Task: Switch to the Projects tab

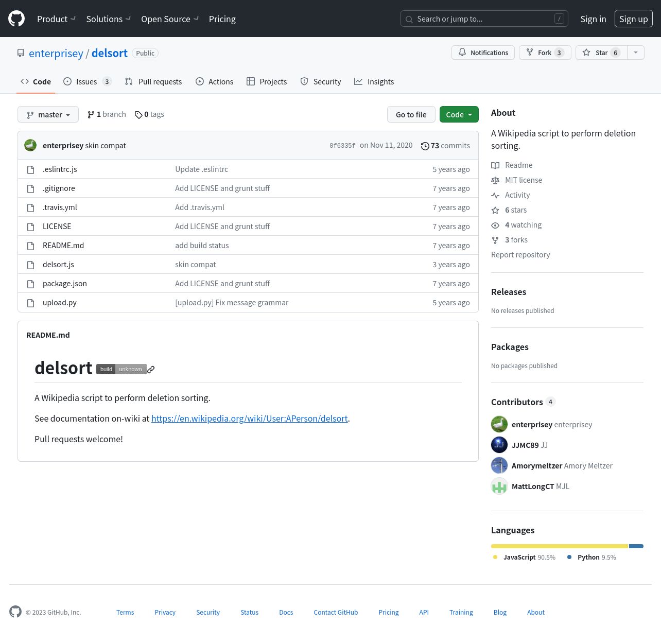Action: 267,81
